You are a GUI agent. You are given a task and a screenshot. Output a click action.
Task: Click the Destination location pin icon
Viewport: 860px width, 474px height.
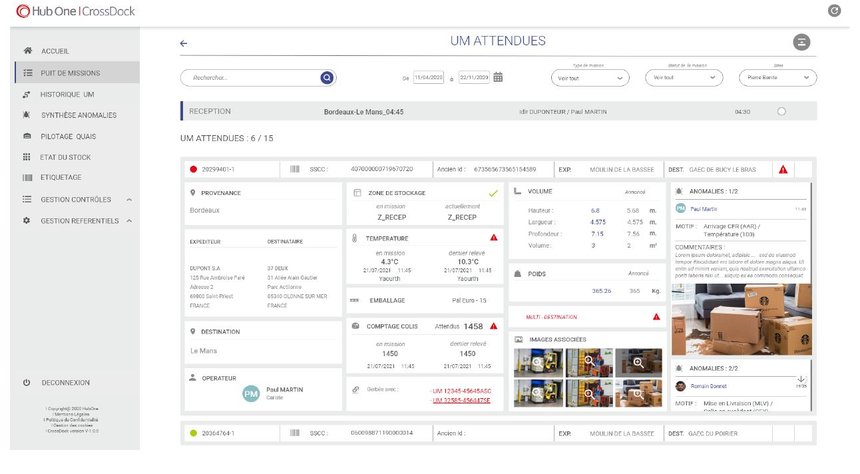coord(193,331)
